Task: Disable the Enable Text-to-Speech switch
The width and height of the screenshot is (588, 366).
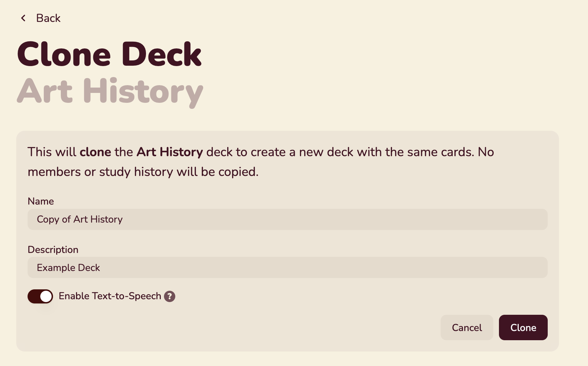Action: tap(40, 296)
